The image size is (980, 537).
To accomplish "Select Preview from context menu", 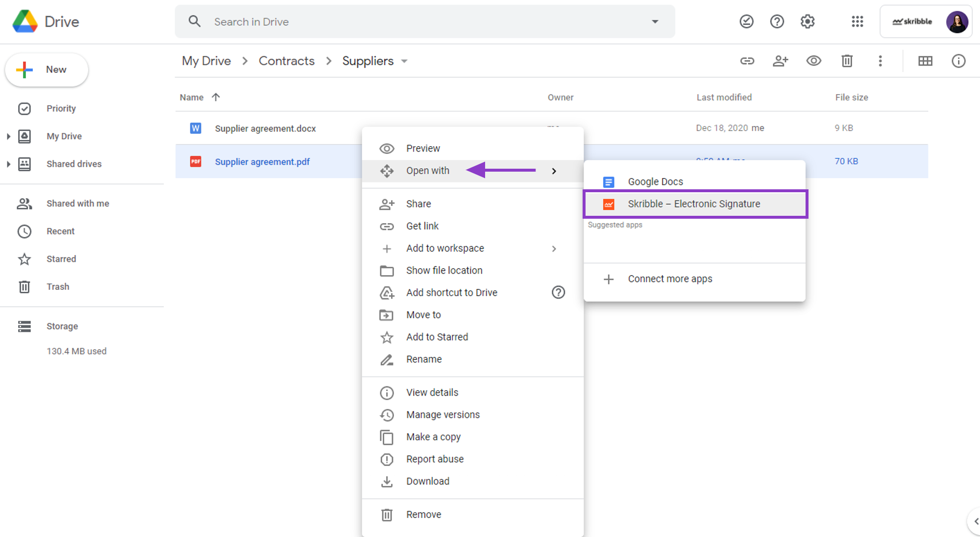I will point(423,148).
